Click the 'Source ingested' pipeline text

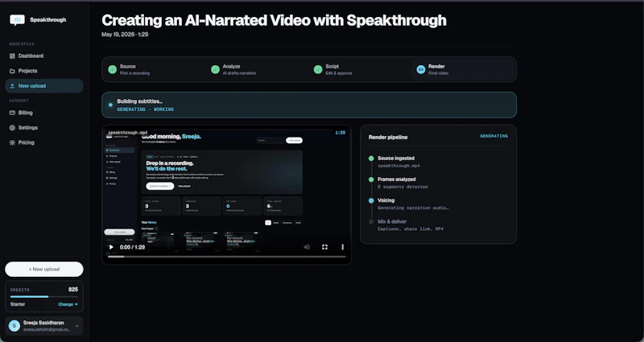[396, 159]
